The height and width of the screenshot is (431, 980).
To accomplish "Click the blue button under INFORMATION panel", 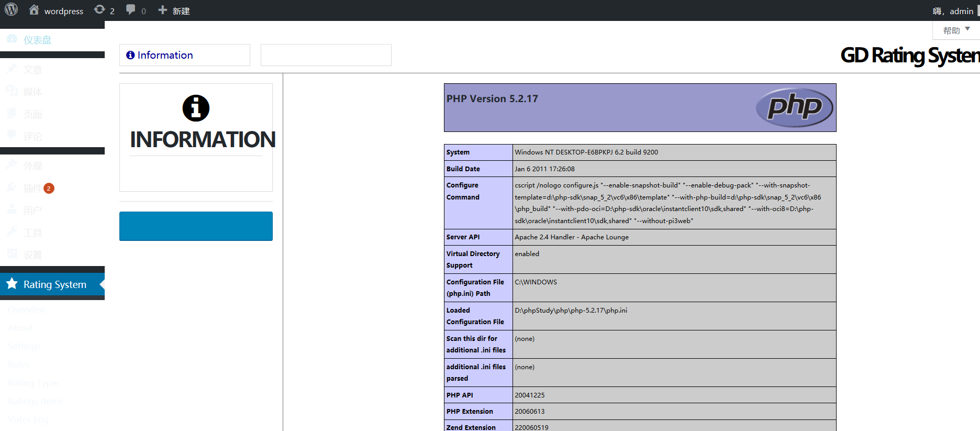I will pyautogui.click(x=196, y=226).
